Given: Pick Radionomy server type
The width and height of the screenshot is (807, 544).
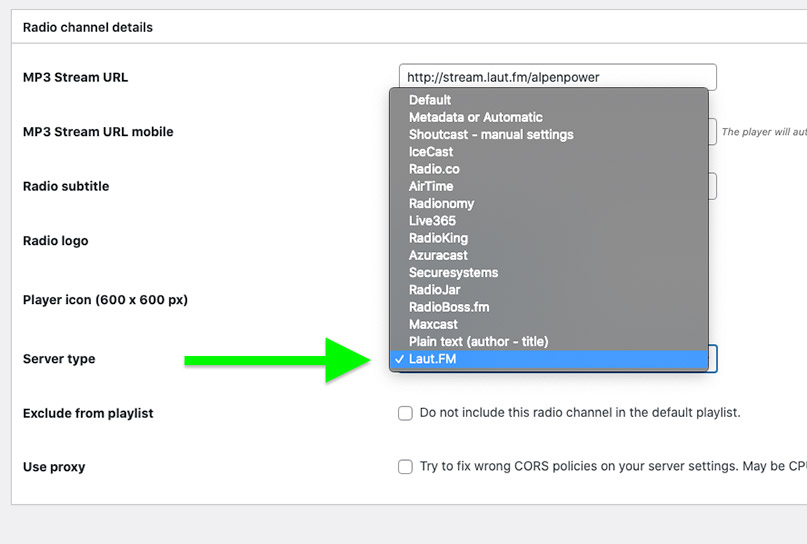Looking at the screenshot, I should tap(441, 203).
